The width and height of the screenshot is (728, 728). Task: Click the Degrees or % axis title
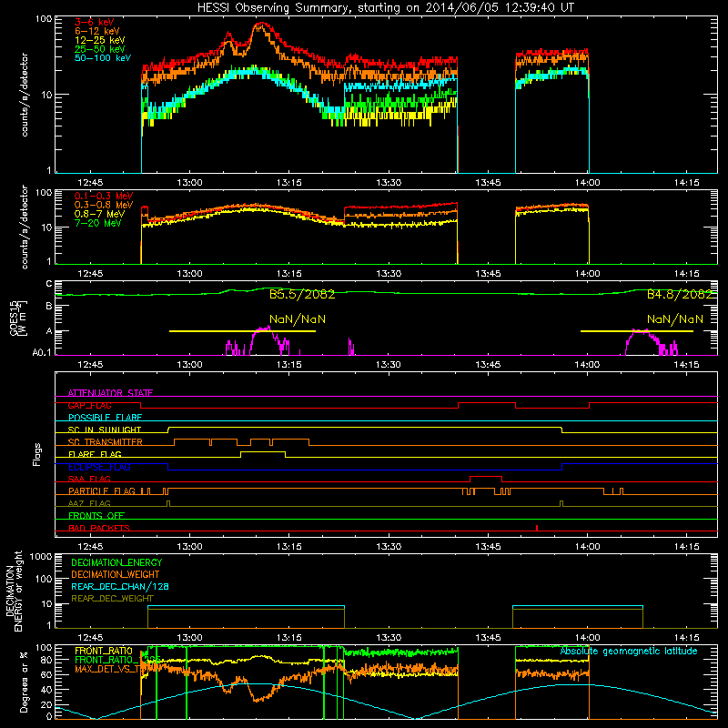pos(24,682)
